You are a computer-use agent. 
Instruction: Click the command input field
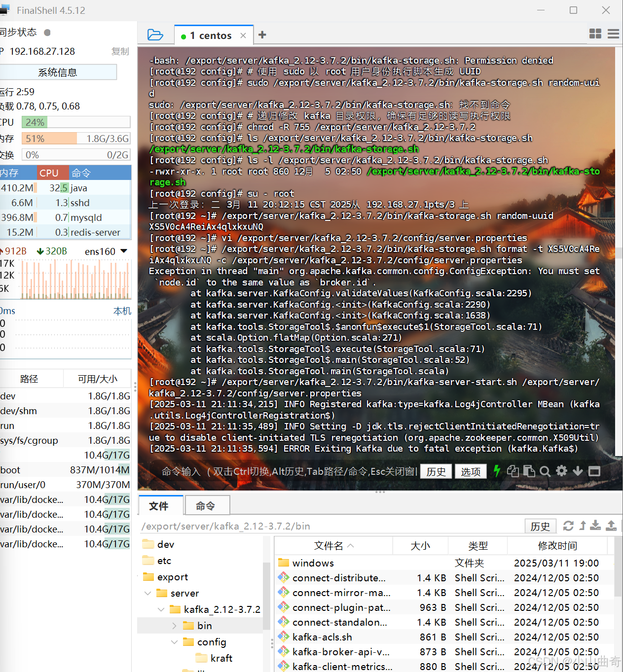pos(289,471)
